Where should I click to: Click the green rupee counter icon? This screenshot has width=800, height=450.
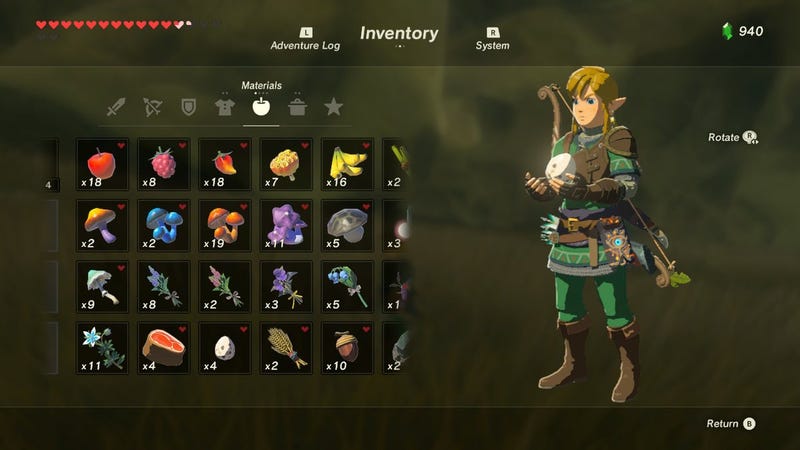tap(728, 31)
